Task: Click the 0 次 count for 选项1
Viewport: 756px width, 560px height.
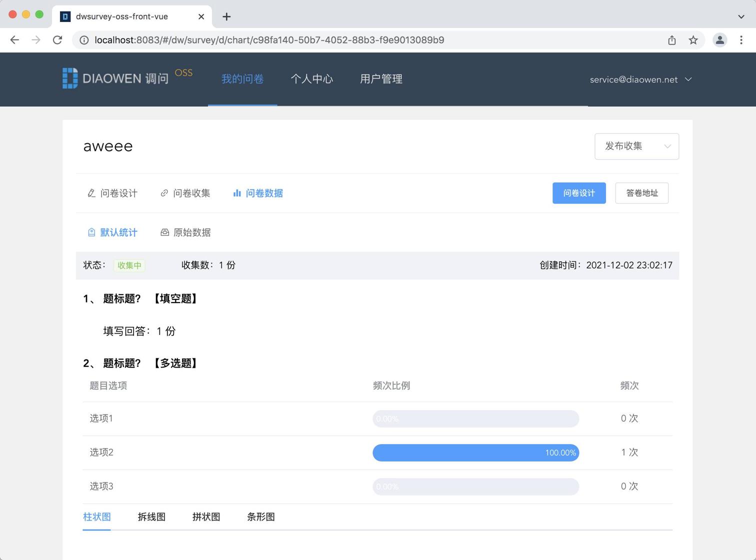Action: click(x=629, y=418)
